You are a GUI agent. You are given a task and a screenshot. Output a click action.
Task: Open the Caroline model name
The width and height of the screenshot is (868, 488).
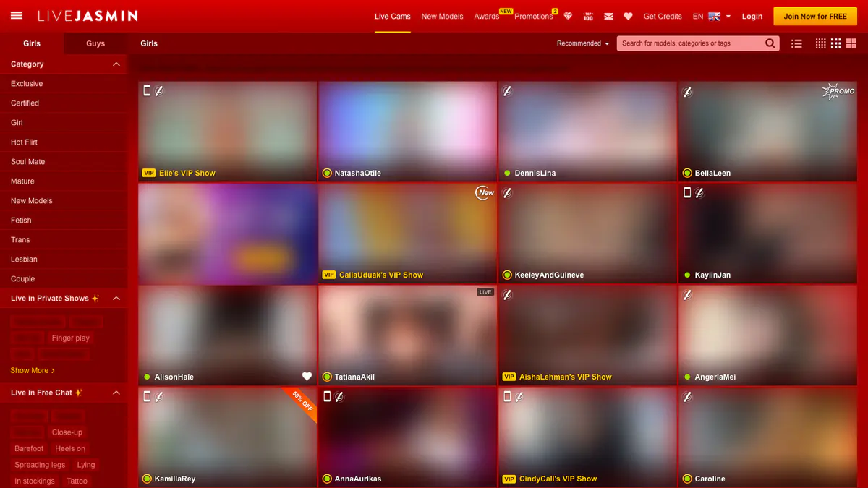pyautogui.click(x=710, y=479)
